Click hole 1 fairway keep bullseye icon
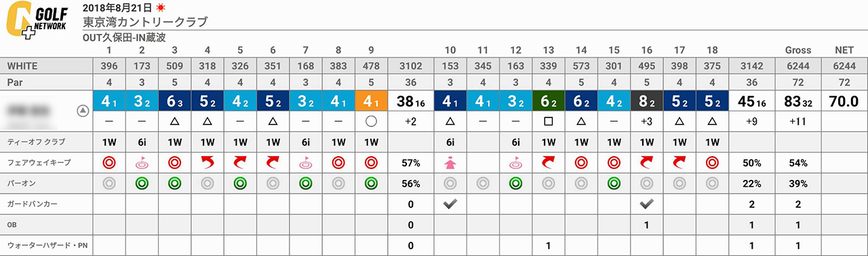868x256 pixels. click(108, 162)
